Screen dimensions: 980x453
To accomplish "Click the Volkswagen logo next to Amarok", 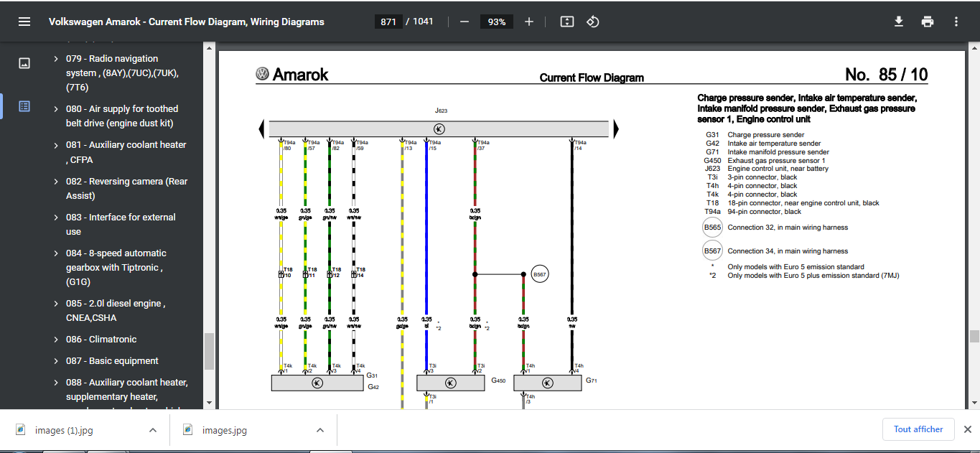I will pyautogui.click(x=262, y=74).
